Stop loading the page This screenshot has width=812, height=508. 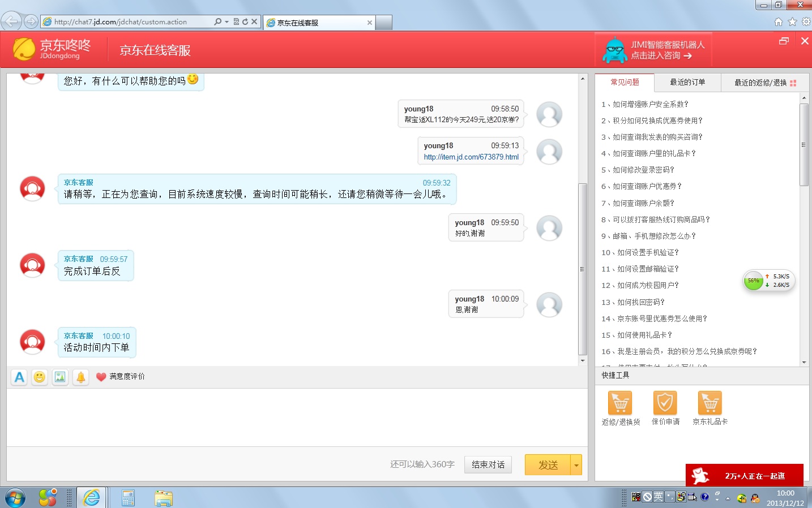[x=254, y=21]
